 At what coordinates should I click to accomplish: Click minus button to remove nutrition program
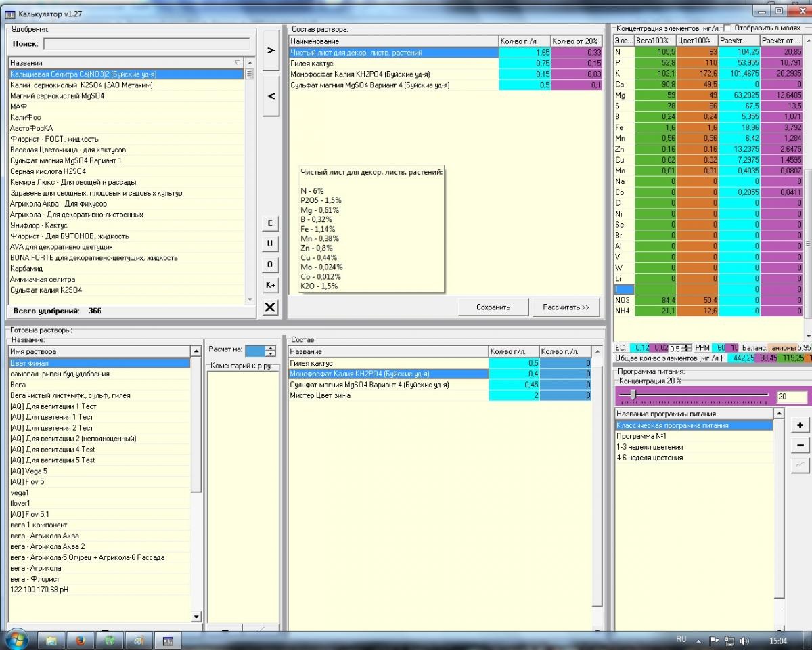(x=800, y=445)
